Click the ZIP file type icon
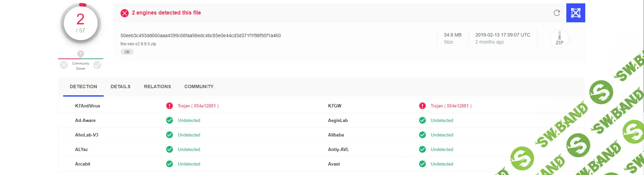 pos(559,39)
